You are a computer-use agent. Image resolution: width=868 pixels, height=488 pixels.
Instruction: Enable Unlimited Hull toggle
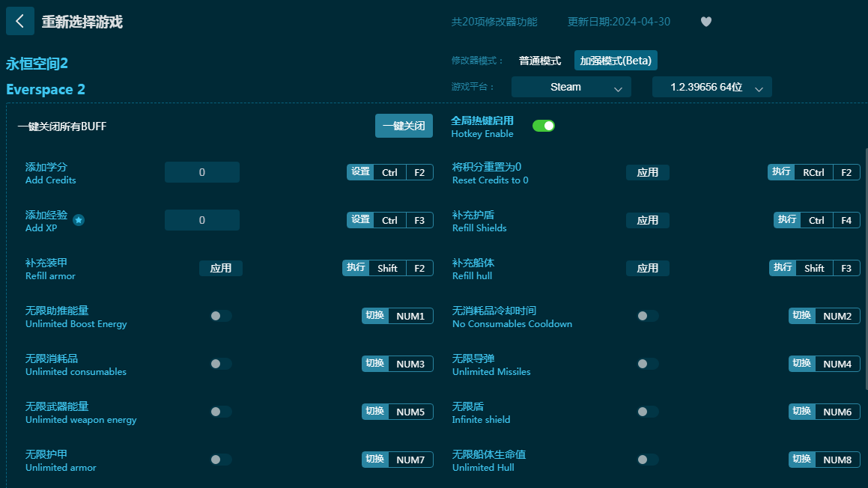point(647,460)
